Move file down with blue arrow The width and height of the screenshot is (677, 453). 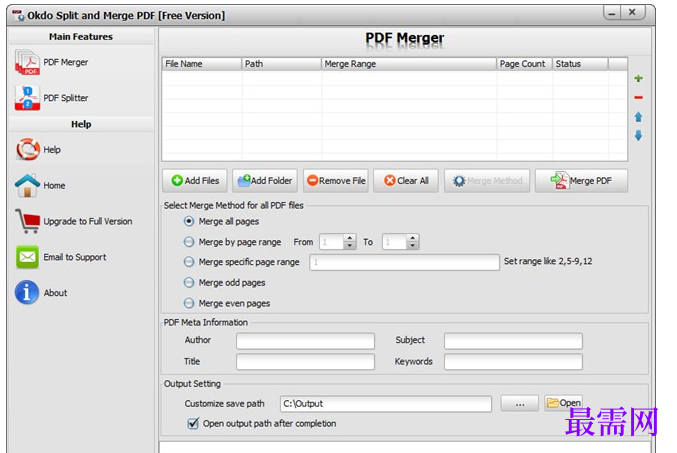click(638, 136)
